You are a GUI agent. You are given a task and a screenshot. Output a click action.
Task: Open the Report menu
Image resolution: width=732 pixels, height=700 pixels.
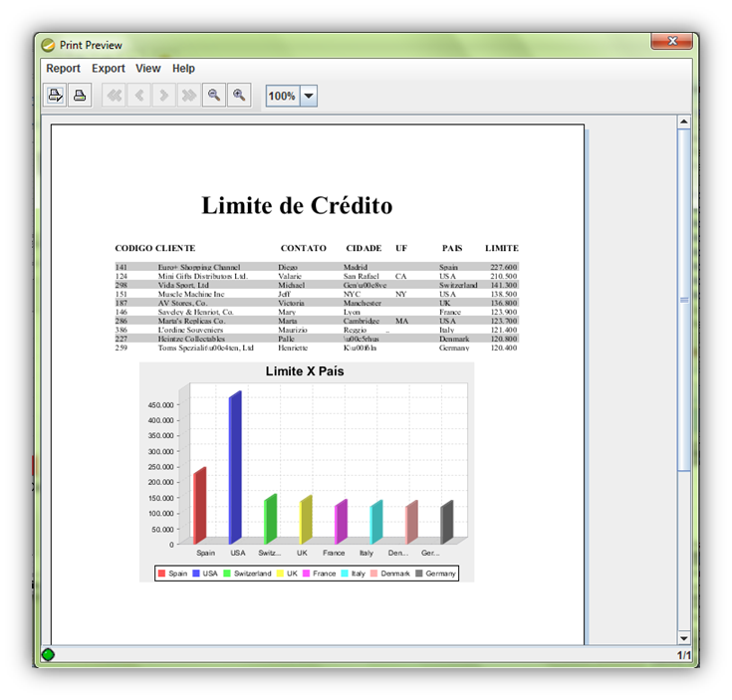tap(63, 69)
